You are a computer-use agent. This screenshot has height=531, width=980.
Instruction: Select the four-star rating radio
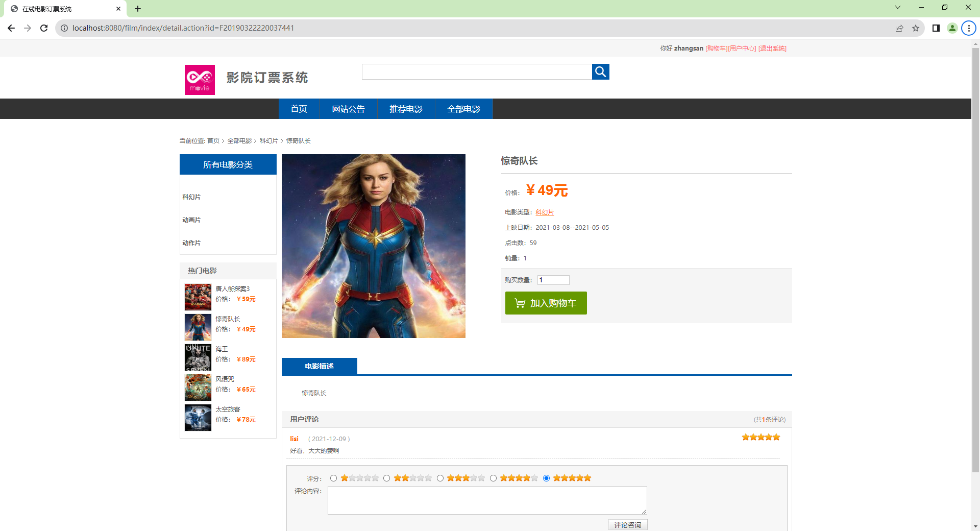[x=493, y=478]
